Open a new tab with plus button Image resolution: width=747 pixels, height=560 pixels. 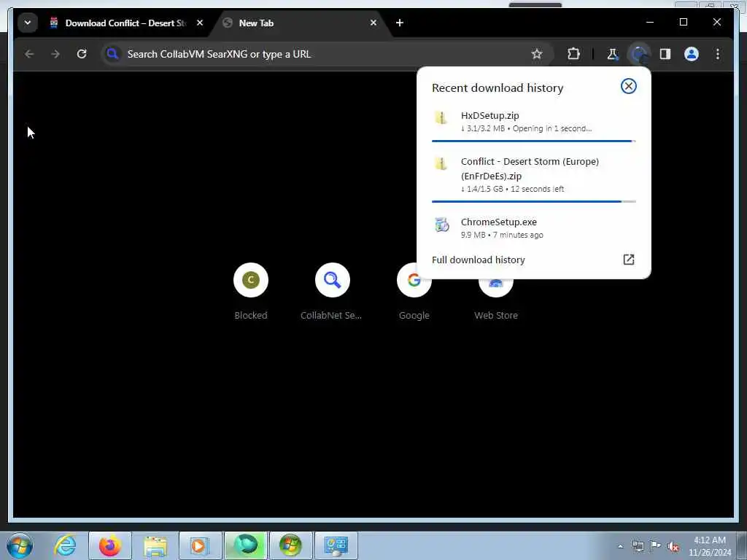coord(399,23)
